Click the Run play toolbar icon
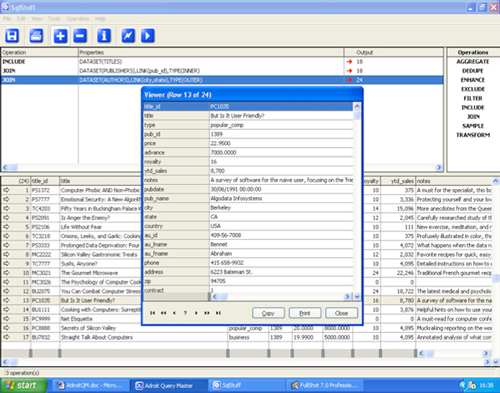 pos(148,36)
